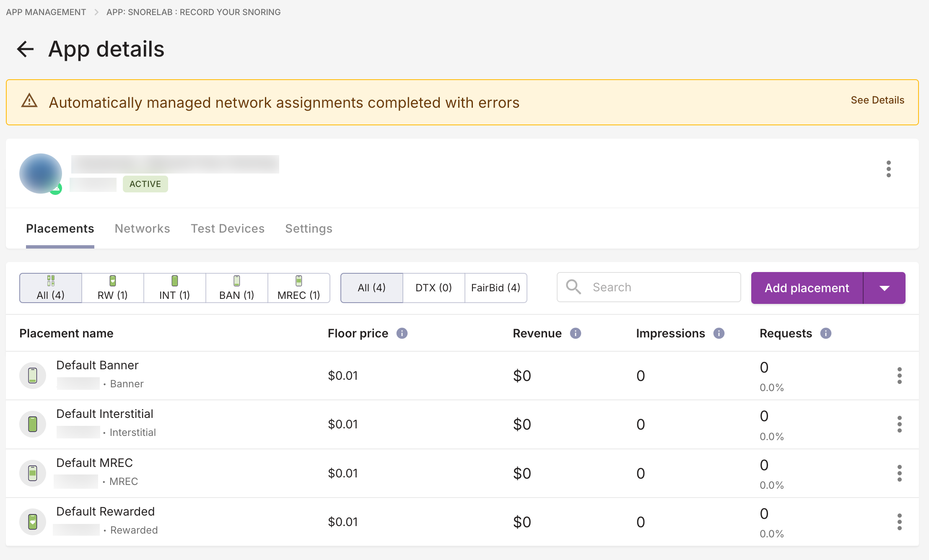The image size is (929, 560).
Task: Click Default MREC 0.0% requests rate
Action: 772,485
